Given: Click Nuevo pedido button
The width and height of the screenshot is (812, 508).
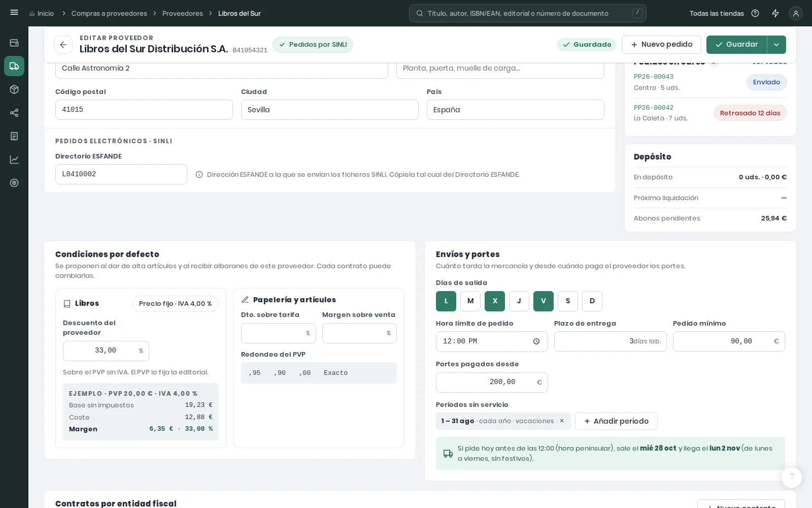Looking at the screenshot, I should click(661, 45).
